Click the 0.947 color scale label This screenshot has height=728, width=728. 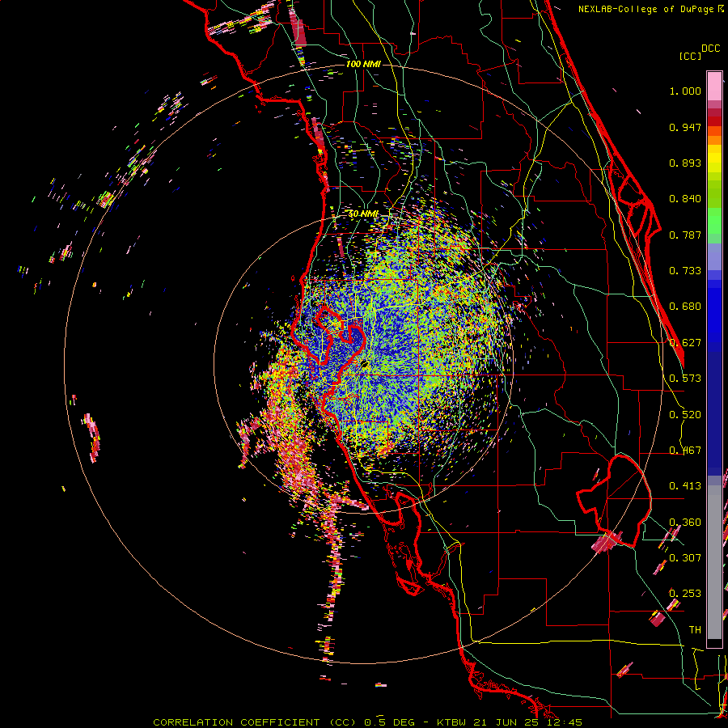click(685, 127)
